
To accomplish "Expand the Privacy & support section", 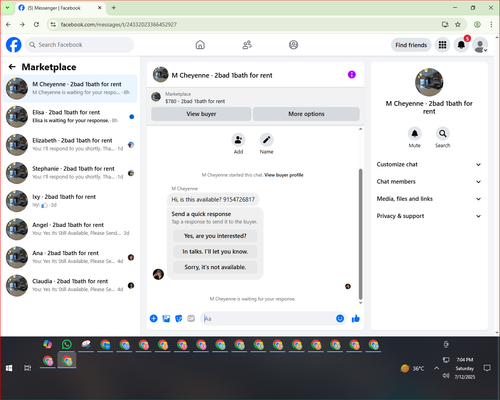I will [429, 216].
